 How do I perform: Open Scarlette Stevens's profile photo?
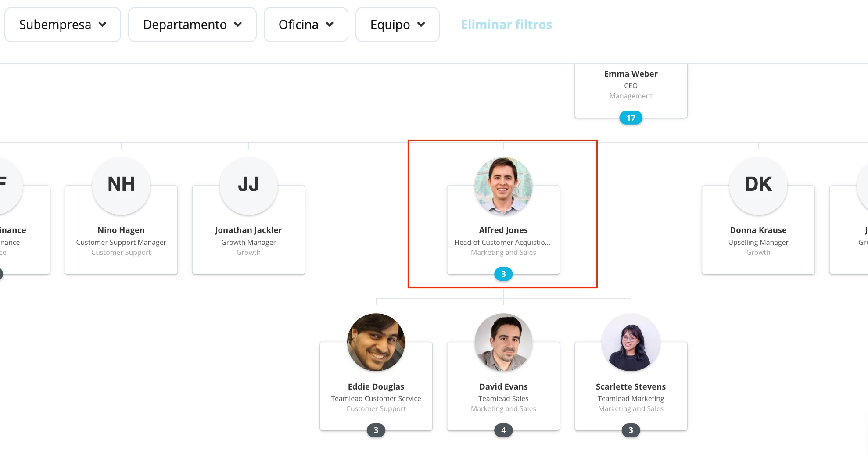pos(631,342)
